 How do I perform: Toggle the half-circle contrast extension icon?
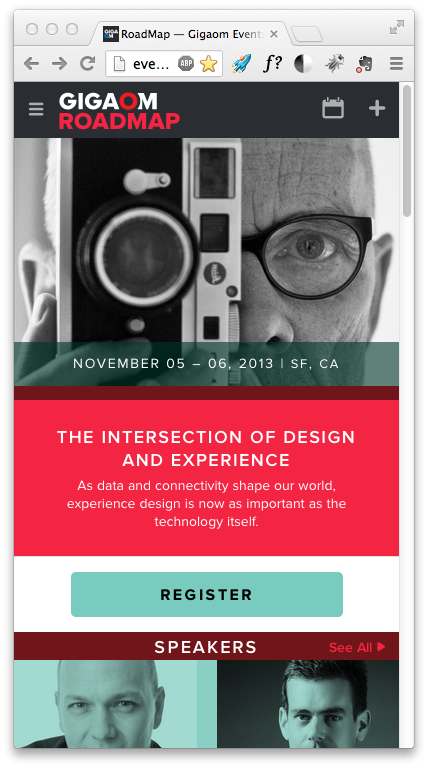(303, 64)
